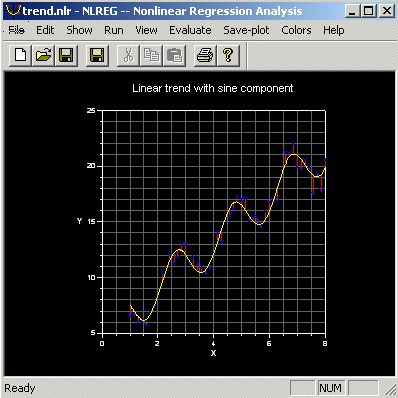Image resolution: width=398 pixels, height=398 pixels.
Task: Click the Y axis value 25
Action: pos(91,111)
